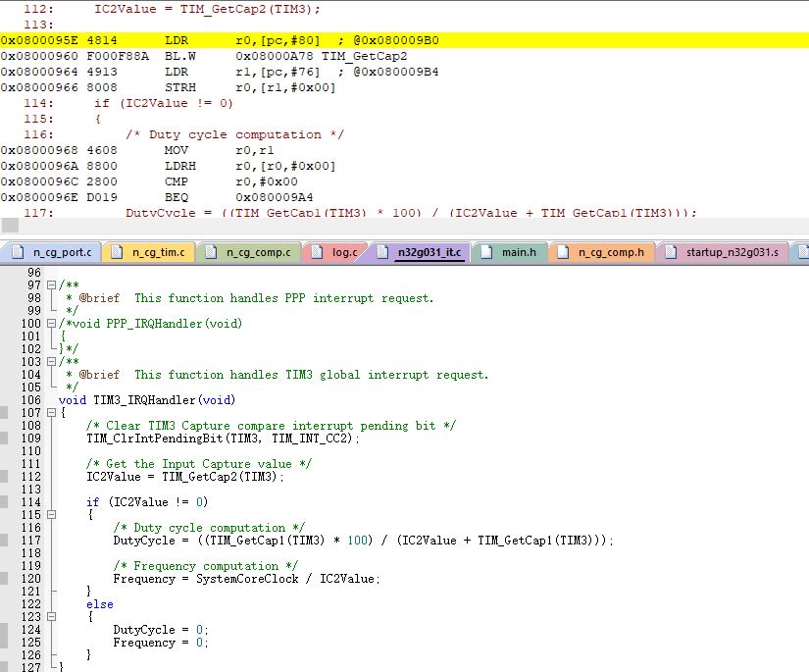The width and height of the screenshot is (809, 672).
Task: Click the PPP interrupt request comment line 98
Action: [x=250, y=298]
